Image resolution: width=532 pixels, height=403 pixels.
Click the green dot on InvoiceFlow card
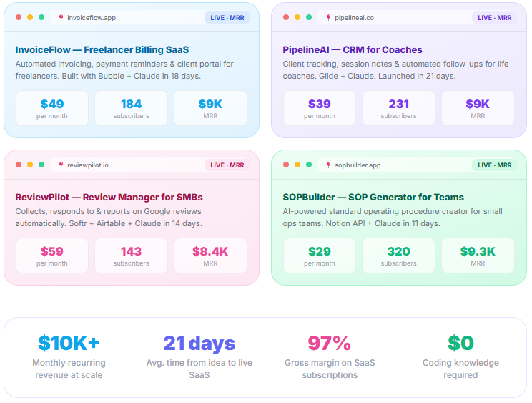tap(41, 17)
